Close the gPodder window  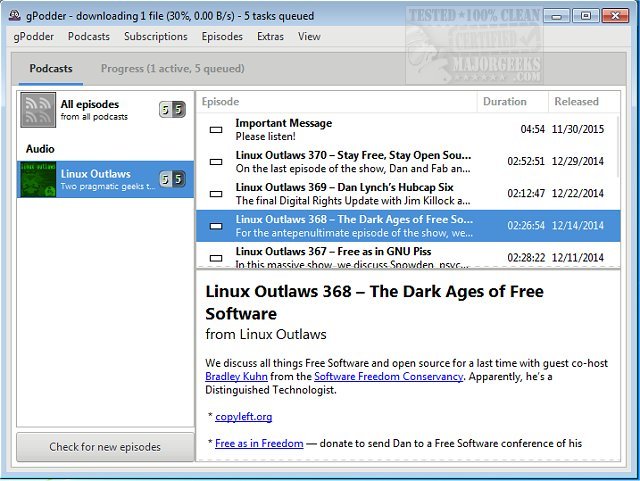[x=615, y=16]
